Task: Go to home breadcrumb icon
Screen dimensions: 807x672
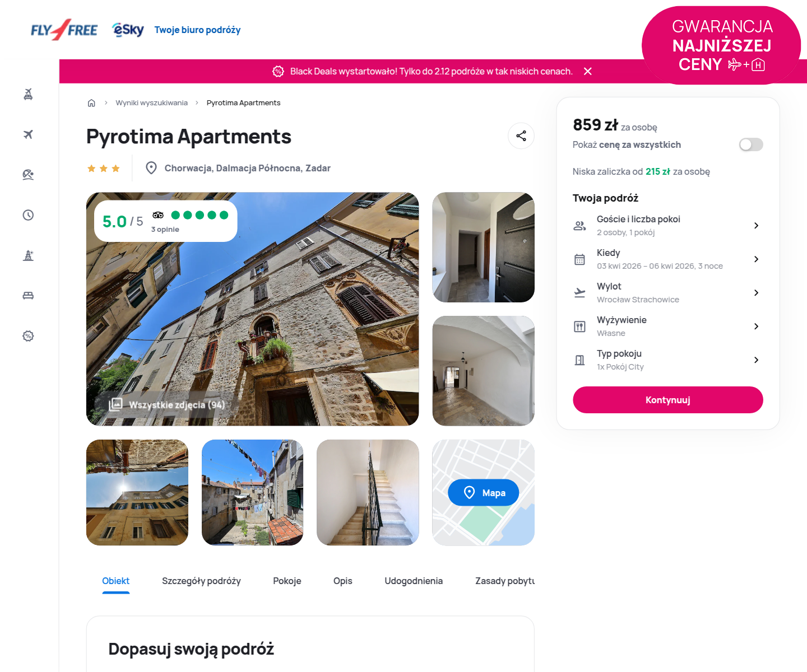Action: click(91, 103)
